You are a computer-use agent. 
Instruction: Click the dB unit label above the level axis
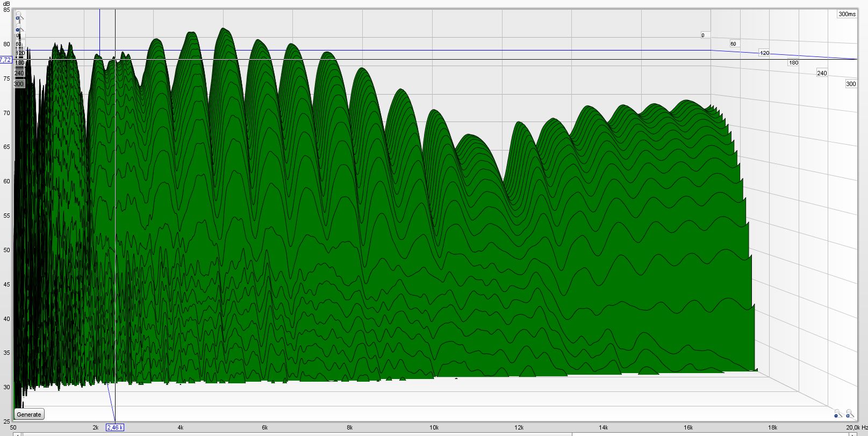(6, 3)
